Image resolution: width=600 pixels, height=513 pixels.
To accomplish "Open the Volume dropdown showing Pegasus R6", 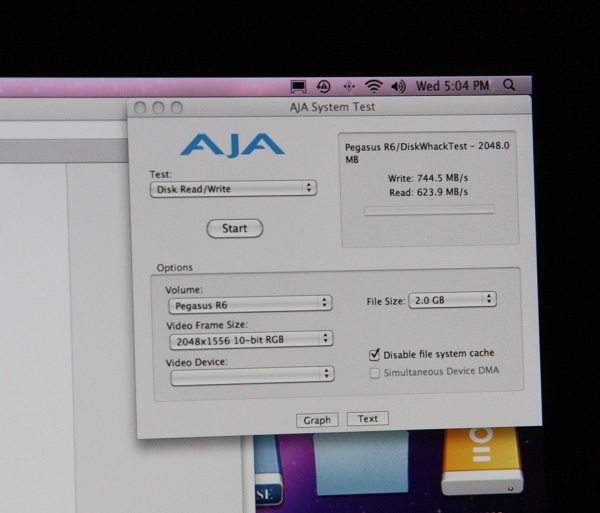I will point(250,305).
